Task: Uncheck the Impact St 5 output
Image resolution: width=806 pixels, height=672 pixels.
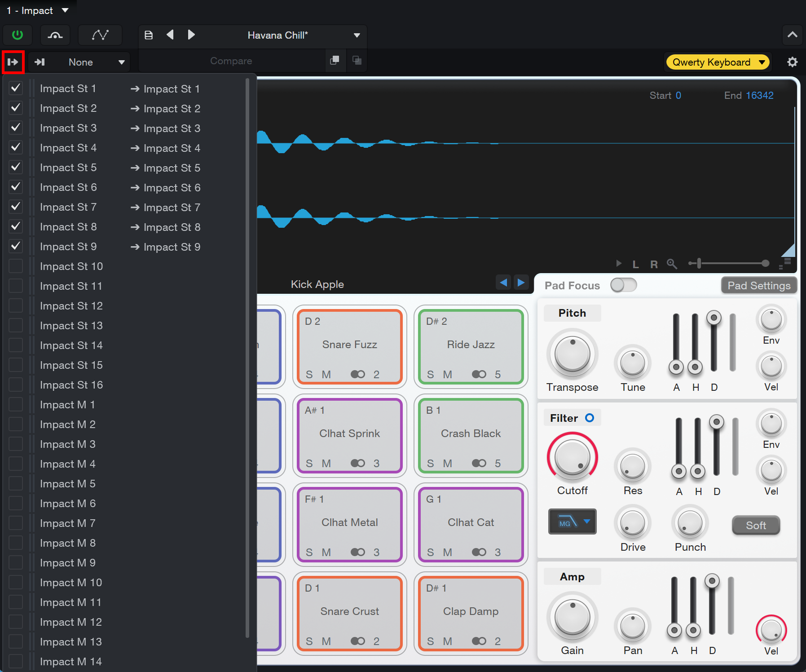Action: [16, 167]
